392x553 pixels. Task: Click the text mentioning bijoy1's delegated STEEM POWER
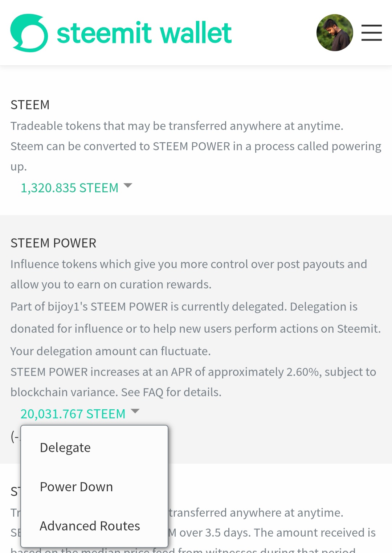click(184, 307)
